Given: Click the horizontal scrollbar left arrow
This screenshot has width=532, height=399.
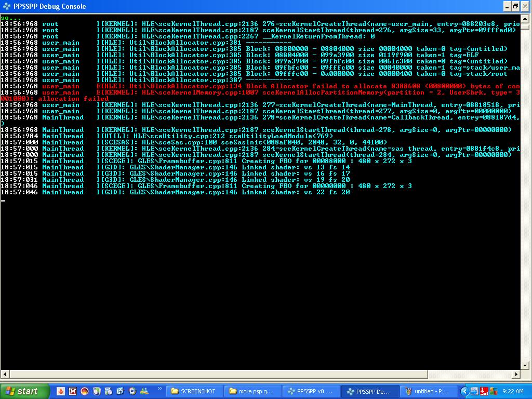Looking at the screenshot, I should point(5,374).
